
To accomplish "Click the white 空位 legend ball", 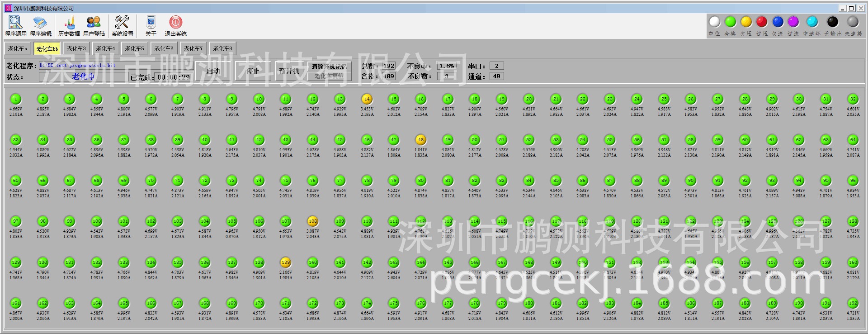I will [714, 22].
